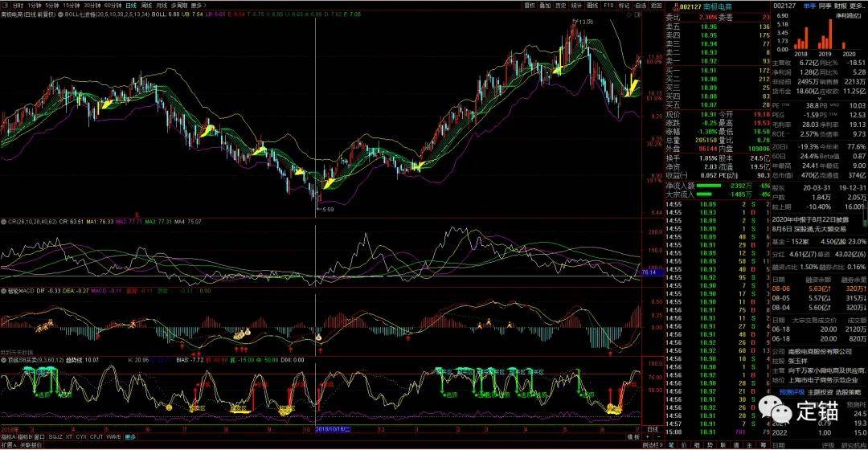This screenshot has height=450, width=868.
Task: Click the 顶底SB买卖 indicator label
Action: (35, 360)
